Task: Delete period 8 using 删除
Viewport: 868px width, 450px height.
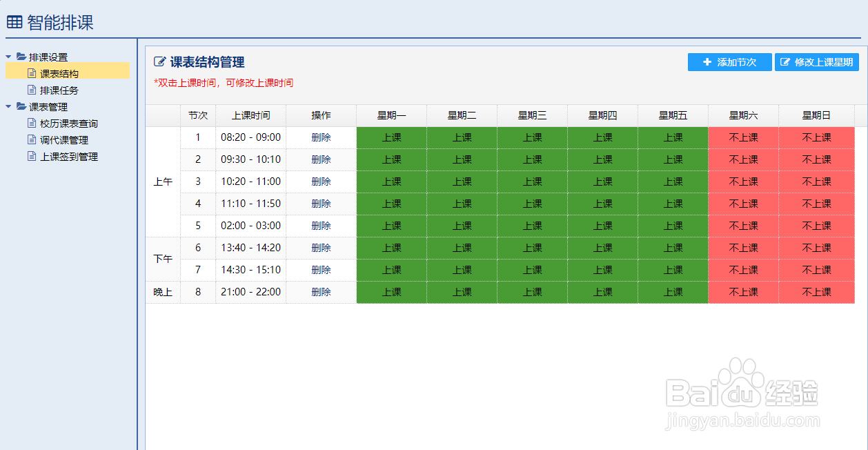Action: (321, 292)
